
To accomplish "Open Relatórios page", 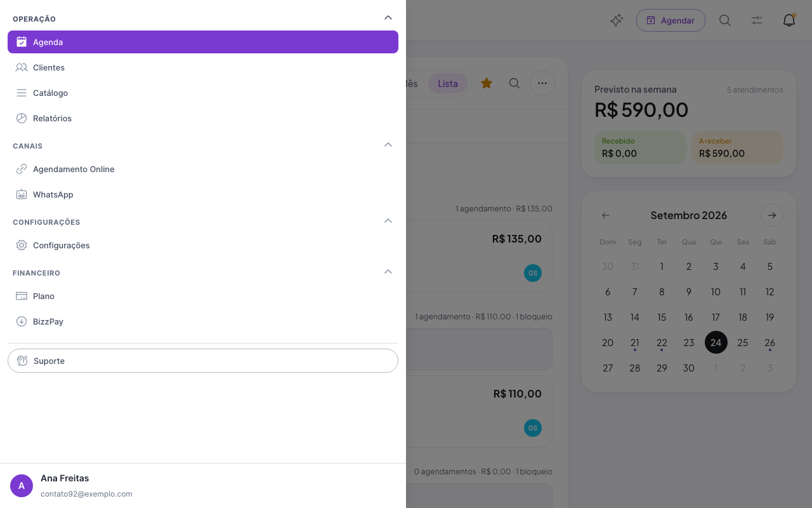I will [203, 118].
